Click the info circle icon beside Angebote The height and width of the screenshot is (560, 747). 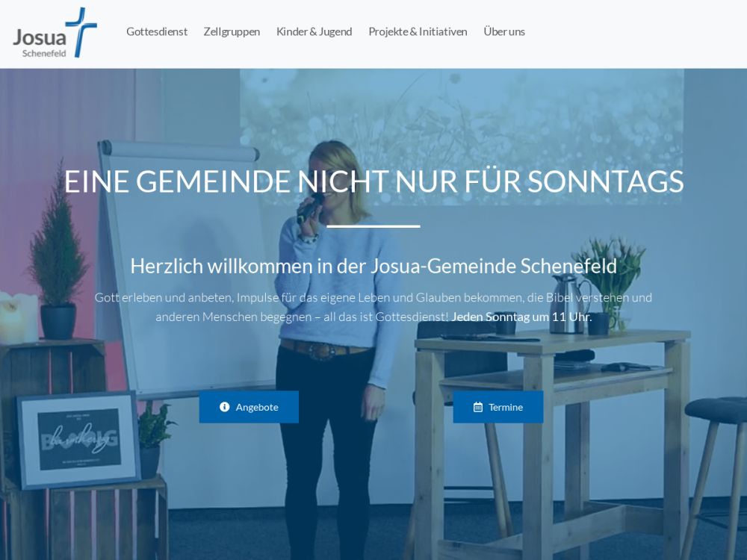point(224,407)
